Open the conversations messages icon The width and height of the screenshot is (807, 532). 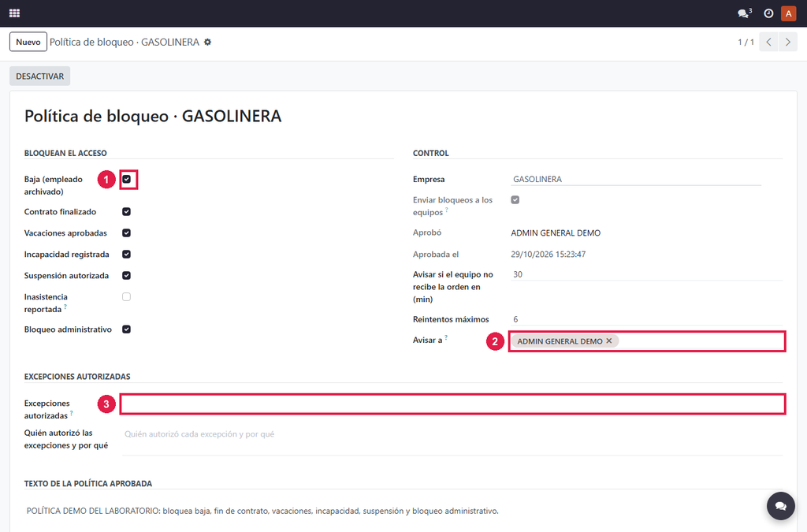click(x=744, y=13)
